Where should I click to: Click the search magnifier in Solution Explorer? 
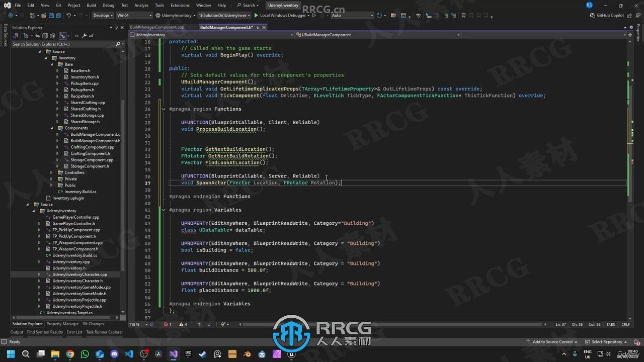(x=118, y=44)
